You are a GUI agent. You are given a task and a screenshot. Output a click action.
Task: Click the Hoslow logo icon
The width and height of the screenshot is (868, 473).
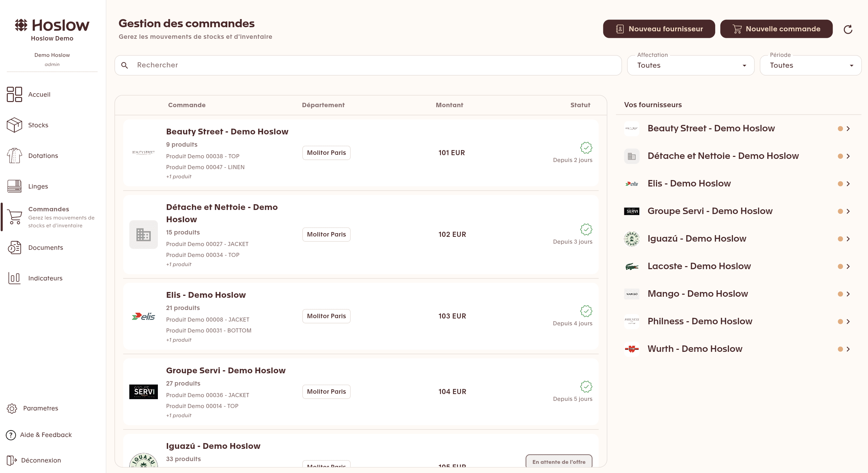[x=21, y=25]
